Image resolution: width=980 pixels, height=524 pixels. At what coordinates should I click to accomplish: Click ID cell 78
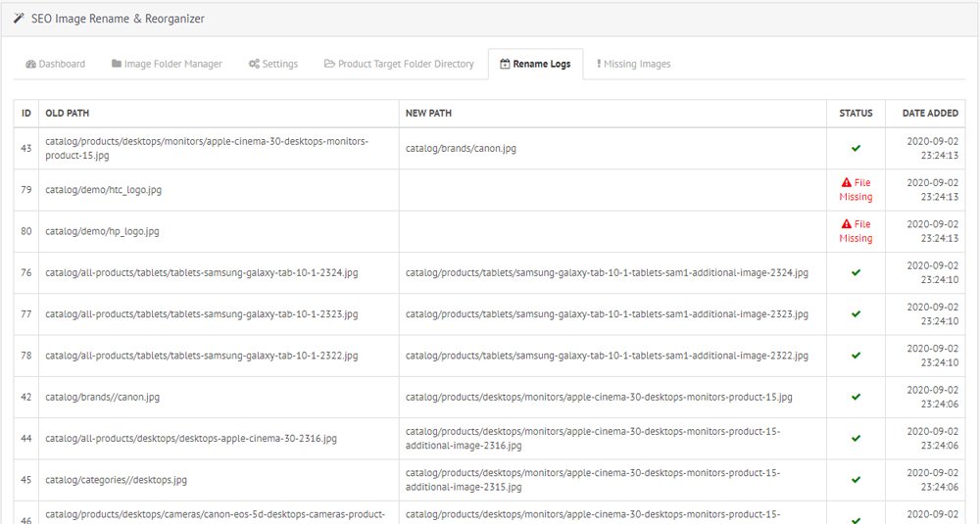click(x=26, y=356)
